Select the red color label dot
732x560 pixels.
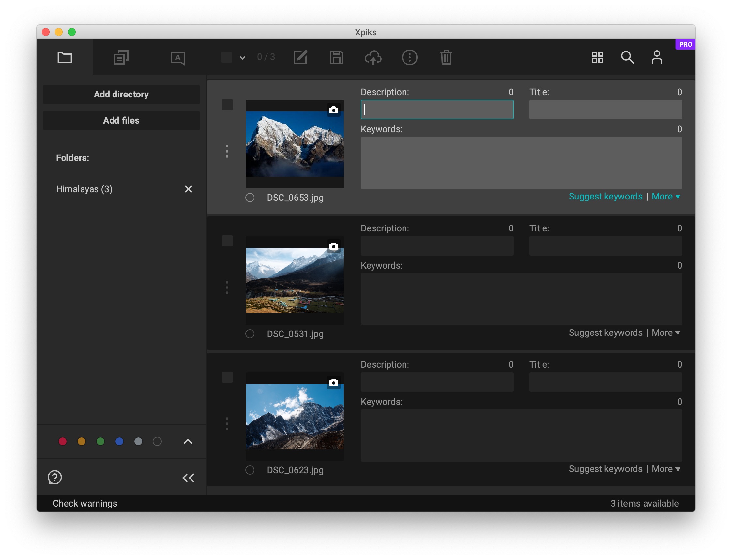click(x=63, y=441)
